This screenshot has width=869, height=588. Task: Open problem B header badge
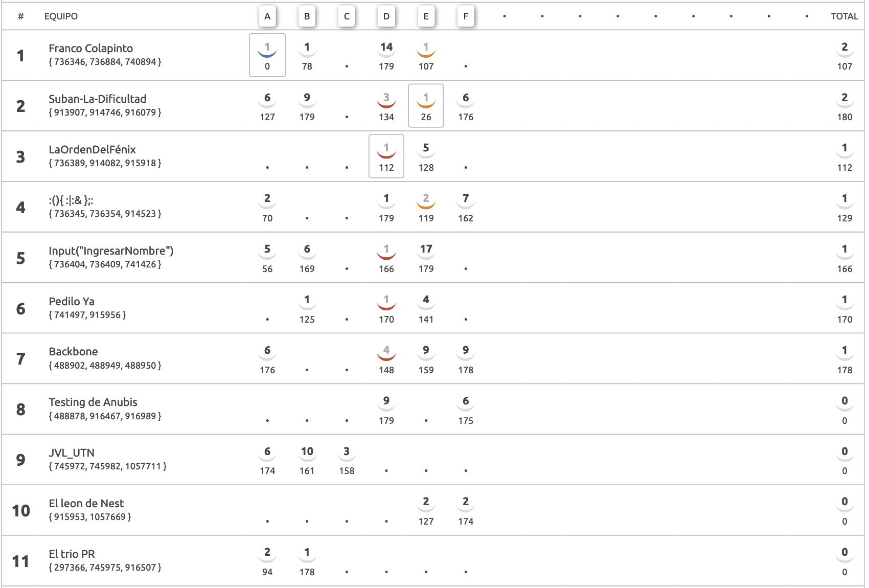pyautogui.click(x=307, y=16)
